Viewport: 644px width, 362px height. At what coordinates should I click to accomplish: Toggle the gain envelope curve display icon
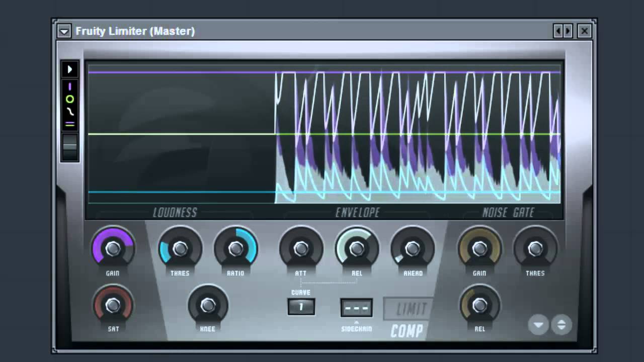pyautogui.click(x=70, y=112)
